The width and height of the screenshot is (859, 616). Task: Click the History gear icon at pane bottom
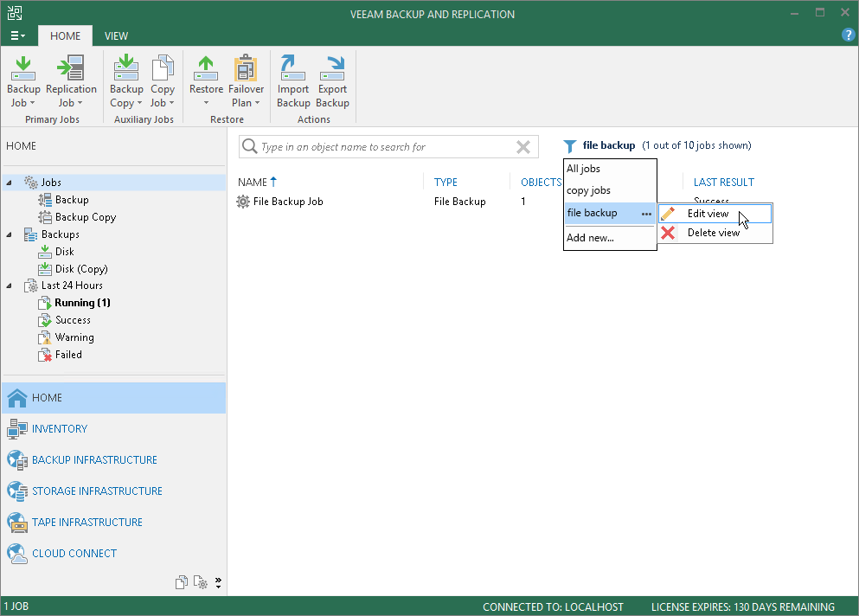(201, 582)
